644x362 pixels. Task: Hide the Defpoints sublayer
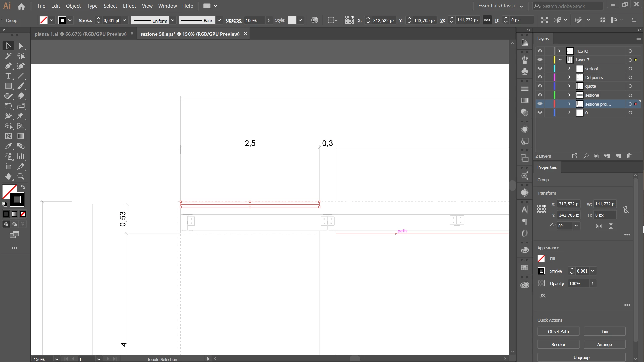tap(540, 77)
